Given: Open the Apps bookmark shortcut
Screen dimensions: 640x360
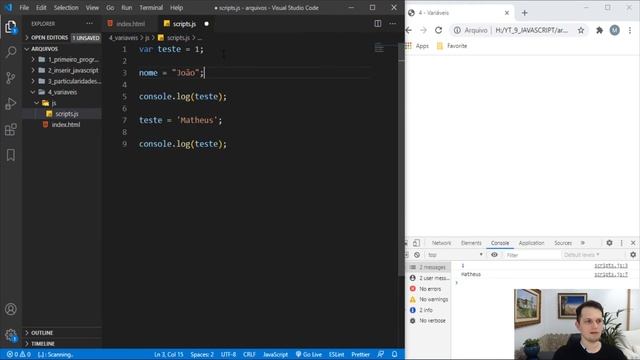Looking at the screenshot, I should pos(417,46).
